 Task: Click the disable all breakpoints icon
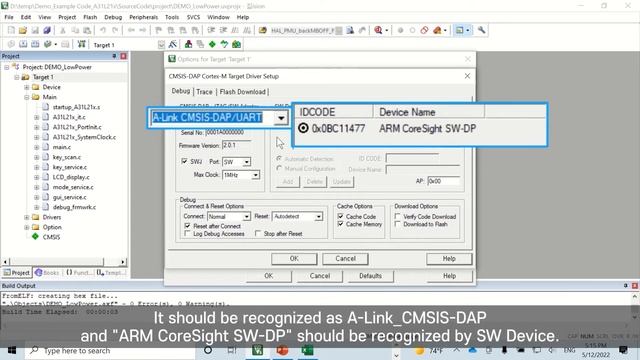424,30
